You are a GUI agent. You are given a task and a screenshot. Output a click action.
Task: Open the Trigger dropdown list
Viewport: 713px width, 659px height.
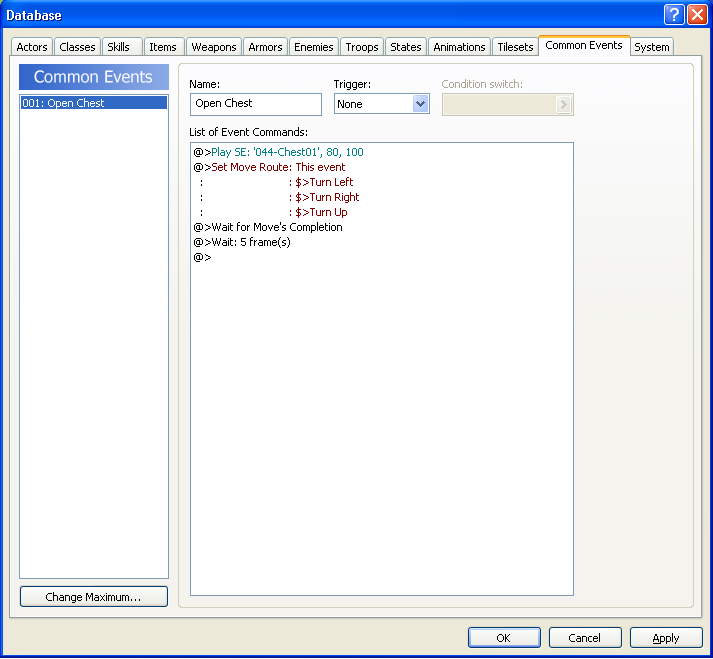[x=420, y=104]
